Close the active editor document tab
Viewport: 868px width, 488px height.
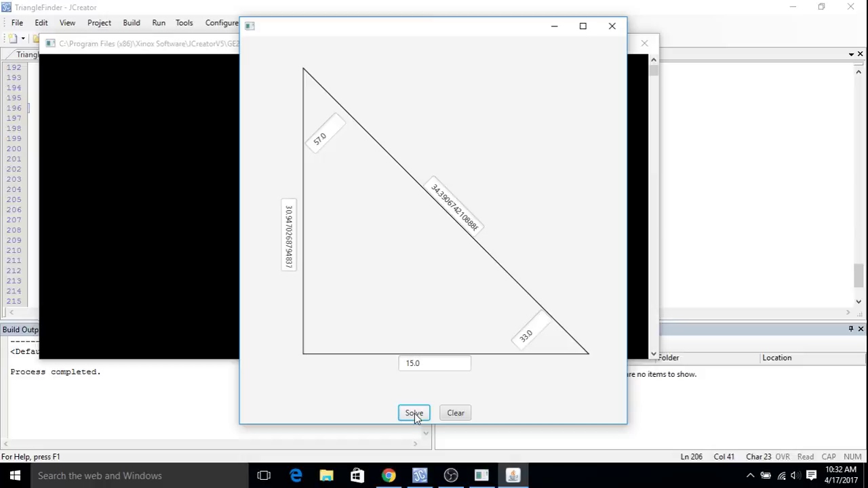pyautogui.click(x=860, y=54)
